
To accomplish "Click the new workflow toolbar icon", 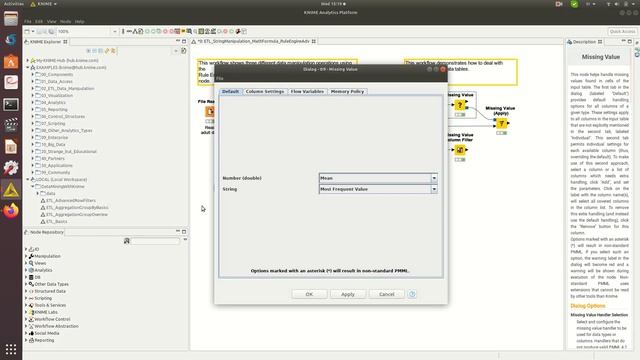I will [27, 31].
